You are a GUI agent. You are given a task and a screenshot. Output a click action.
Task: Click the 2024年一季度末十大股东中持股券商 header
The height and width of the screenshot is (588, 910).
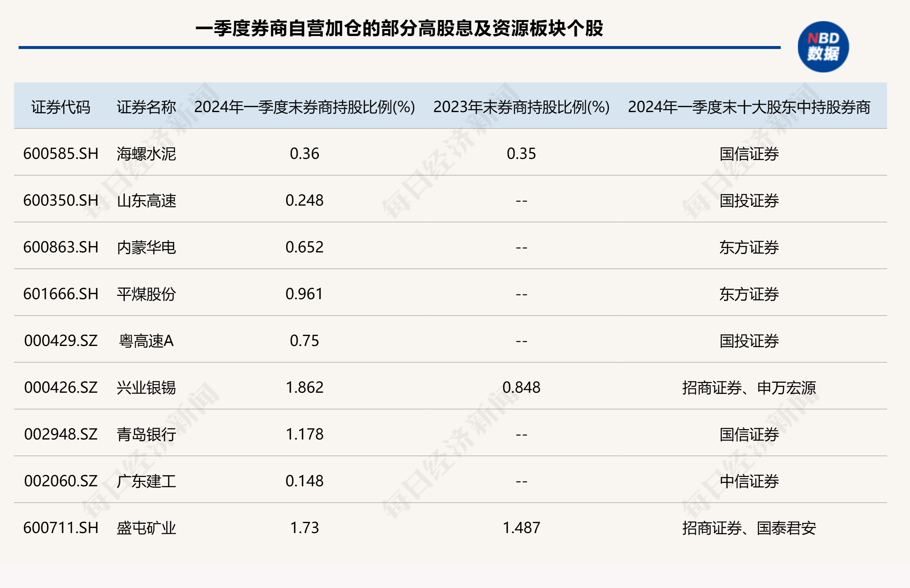click(x=749, y=107)
